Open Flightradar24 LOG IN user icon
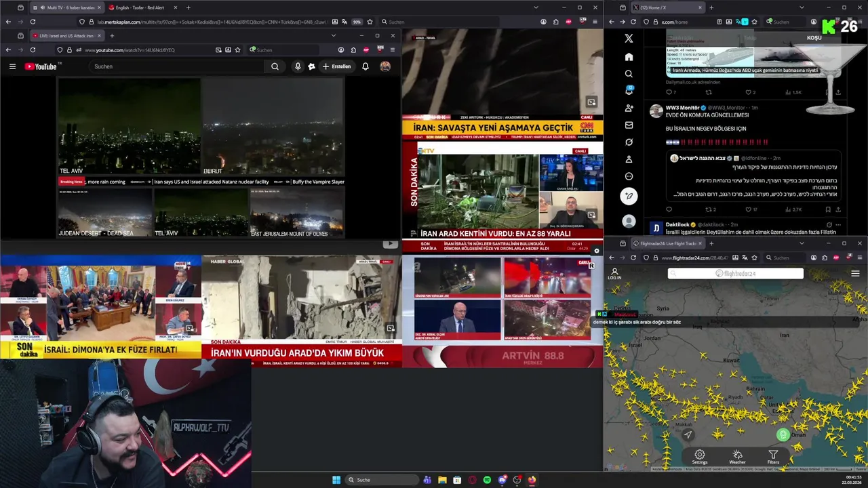Viewport: 868px width, 488px height. (x=614, y=274)
